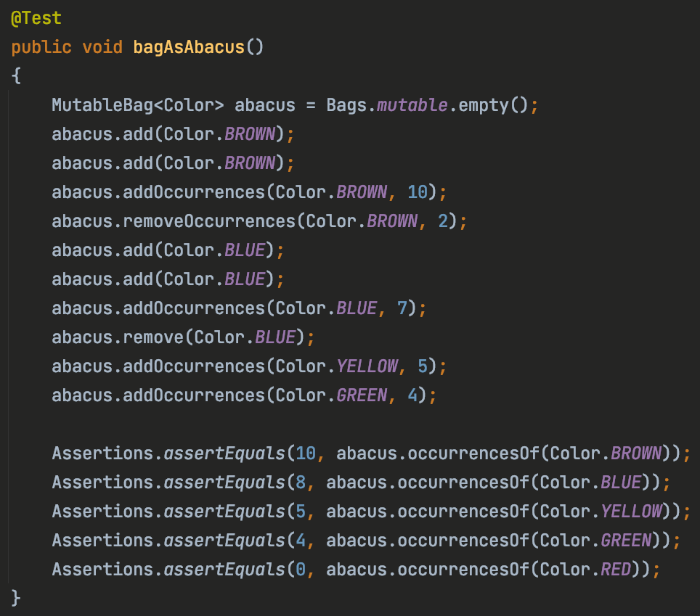The width and height of the screenshot is (700, 616).
Task: Click the expected value 8 in assertion
Action: (x=301, y=482)
